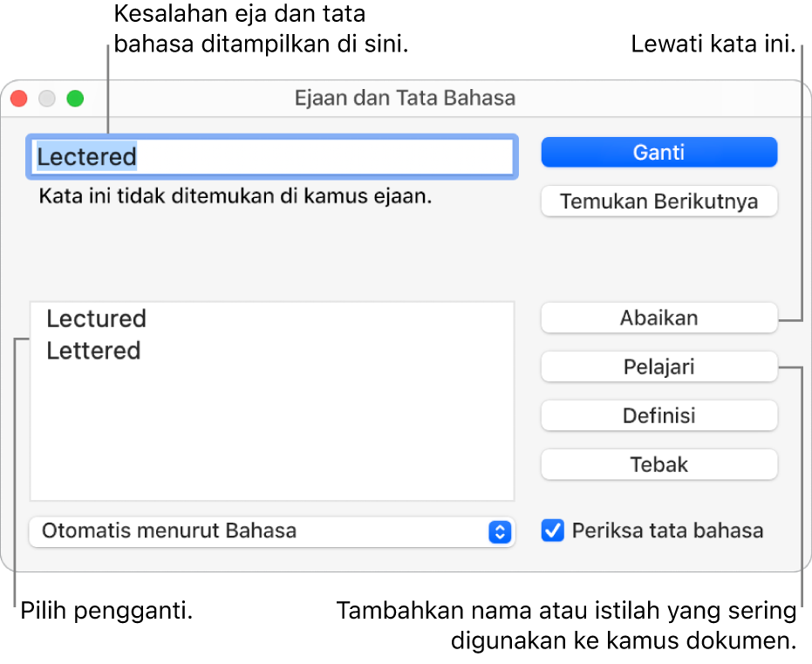This screenshot has width=812, height=664.
Task: Open Definisi for the word
Action: pos(658,415)
